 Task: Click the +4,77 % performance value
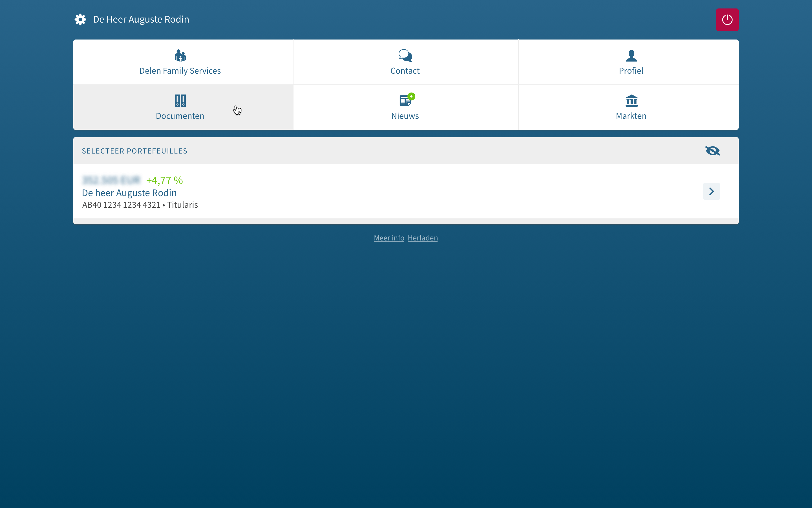(164, 180)
